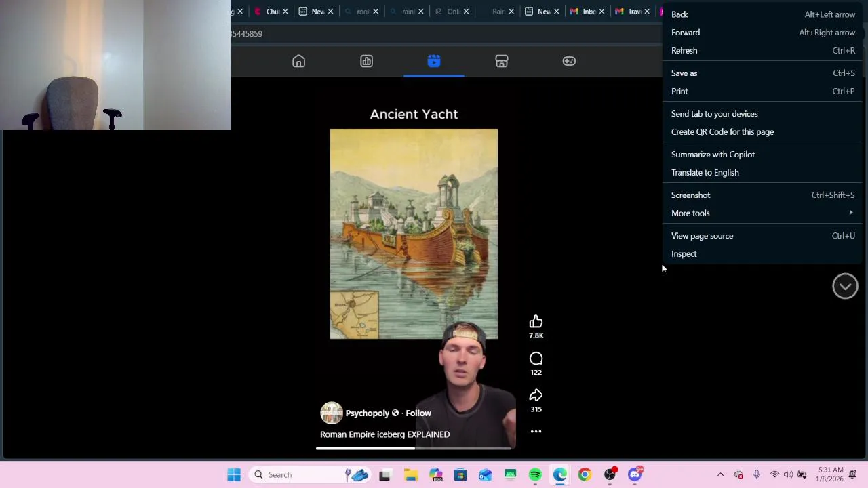Open Outlook from the taskbar
The image size is (868, 488).
point(486,474)
